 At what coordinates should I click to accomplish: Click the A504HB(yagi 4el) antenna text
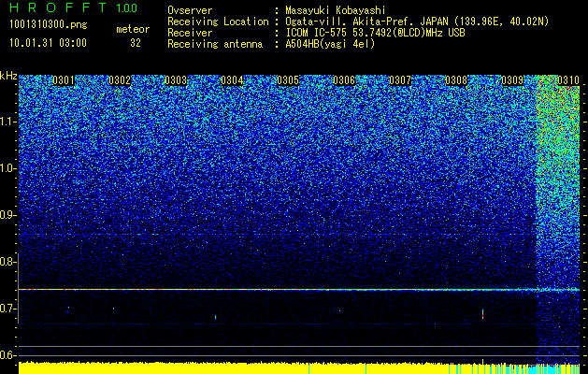(330, 44)
